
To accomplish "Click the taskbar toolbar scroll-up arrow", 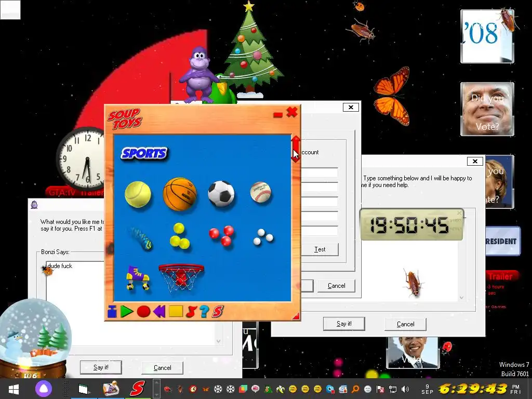I will click(x=156, y=383).
